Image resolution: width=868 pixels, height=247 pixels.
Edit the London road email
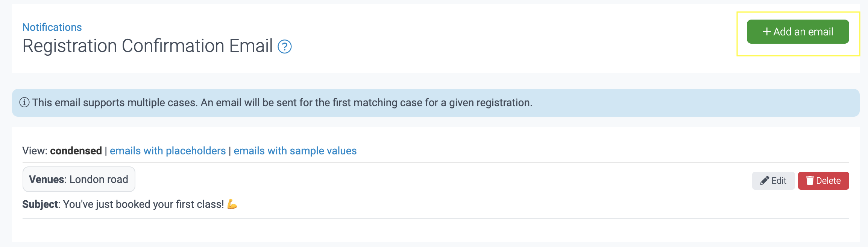coord(773,181)
